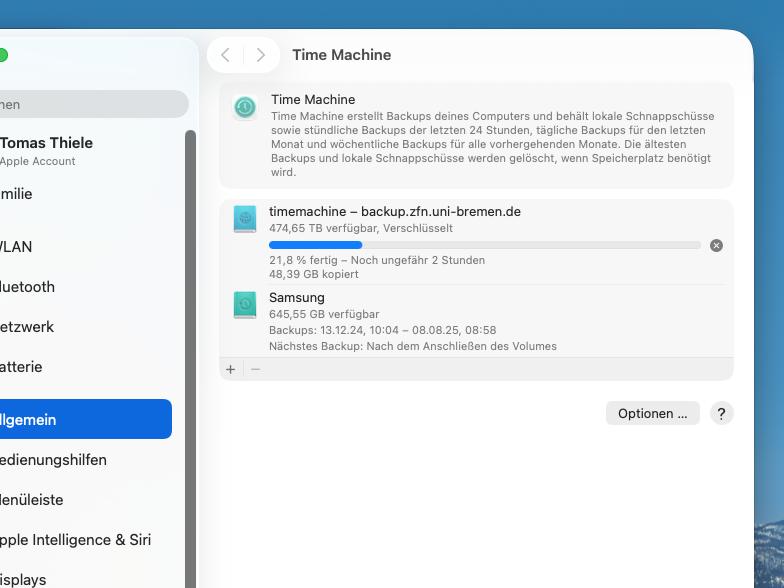
Task: Select Bedienungshilfen in the sidebar
Action: pyautogui.click(x=54, y=460)
